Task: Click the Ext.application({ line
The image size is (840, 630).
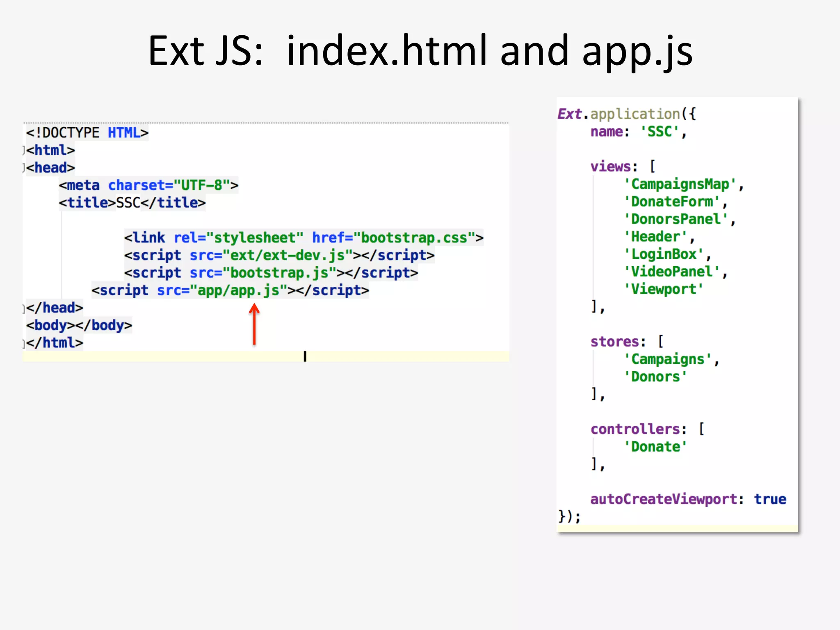Action: pos(627,114)
